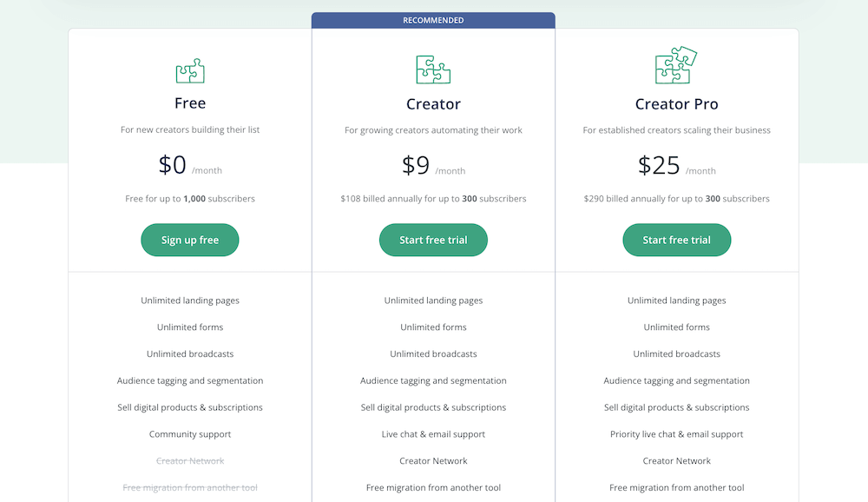This screenshot has width=868, height=502.
Task: Select the Creator Pro plan heading
Action: pyautogui.click(x=676, y=104)
